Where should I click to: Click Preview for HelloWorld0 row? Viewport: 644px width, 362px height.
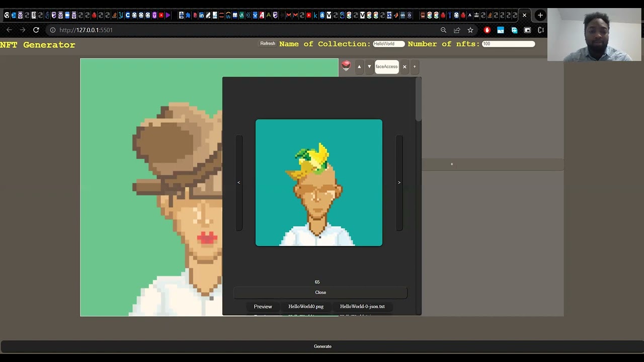pyautogui.click(x=263, y=307)
